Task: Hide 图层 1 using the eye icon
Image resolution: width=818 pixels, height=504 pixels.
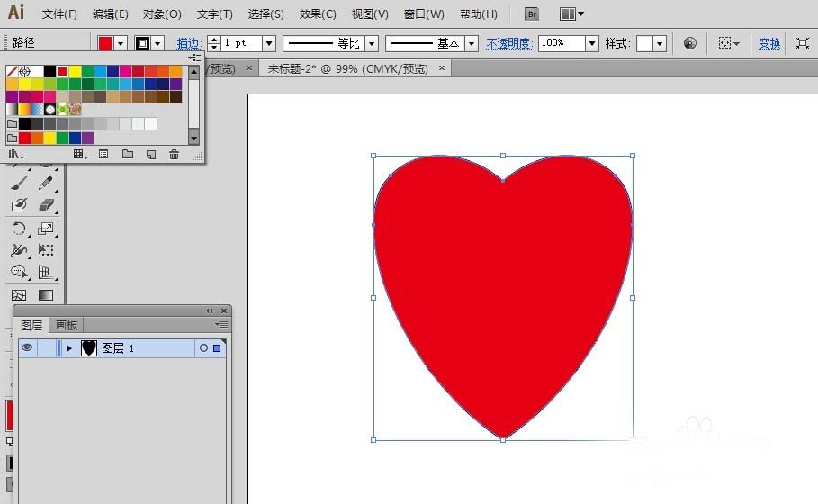Action: tap(27, 347)
